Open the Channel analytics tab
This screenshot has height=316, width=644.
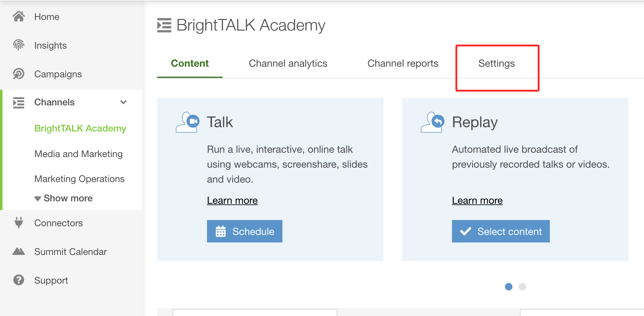pyautogui.click(x=288, y=63)
